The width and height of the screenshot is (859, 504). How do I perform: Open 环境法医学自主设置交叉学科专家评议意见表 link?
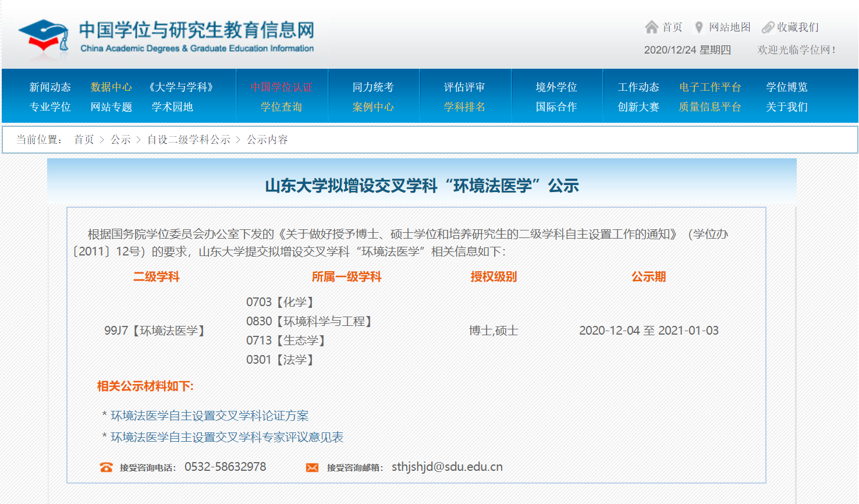[x=227, y=437]
